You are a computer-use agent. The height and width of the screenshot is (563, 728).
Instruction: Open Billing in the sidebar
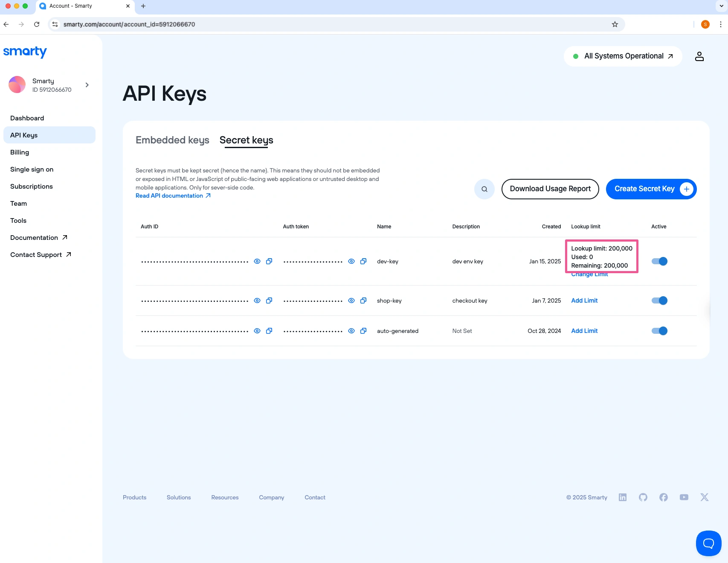20,152
